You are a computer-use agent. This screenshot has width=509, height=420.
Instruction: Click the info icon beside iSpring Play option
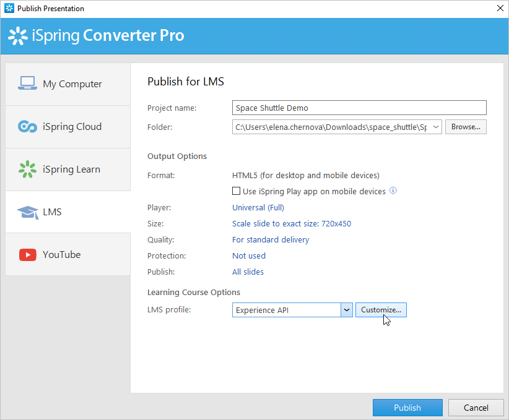tap(393, 191)
